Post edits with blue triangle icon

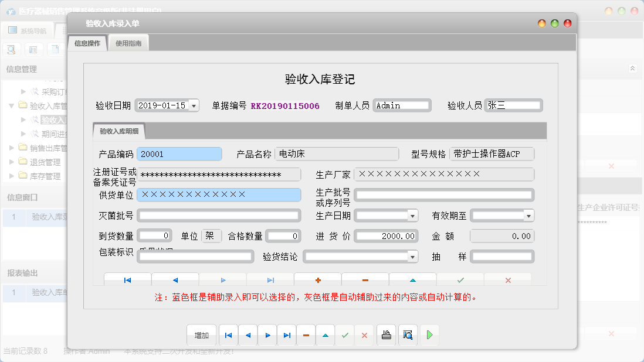point(412,279)
